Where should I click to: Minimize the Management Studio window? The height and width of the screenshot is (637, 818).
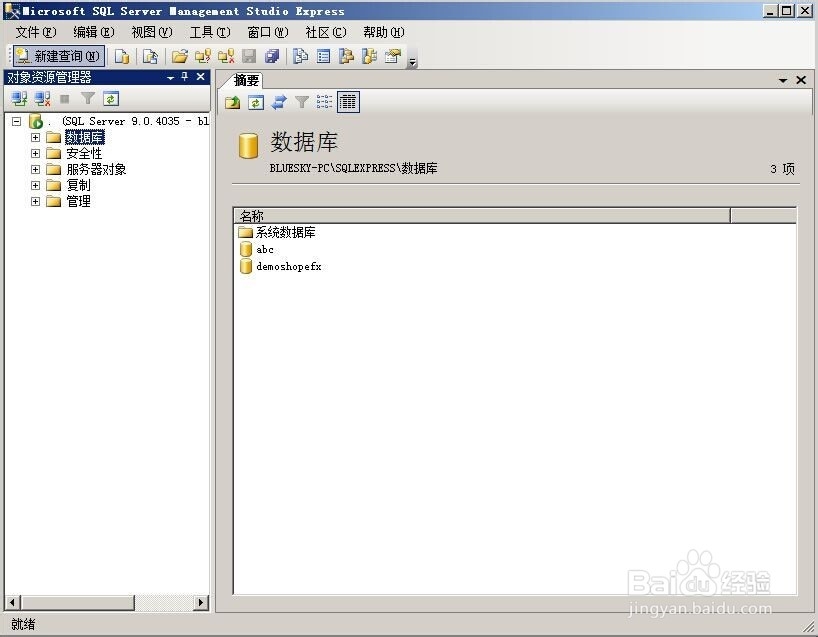770,10
